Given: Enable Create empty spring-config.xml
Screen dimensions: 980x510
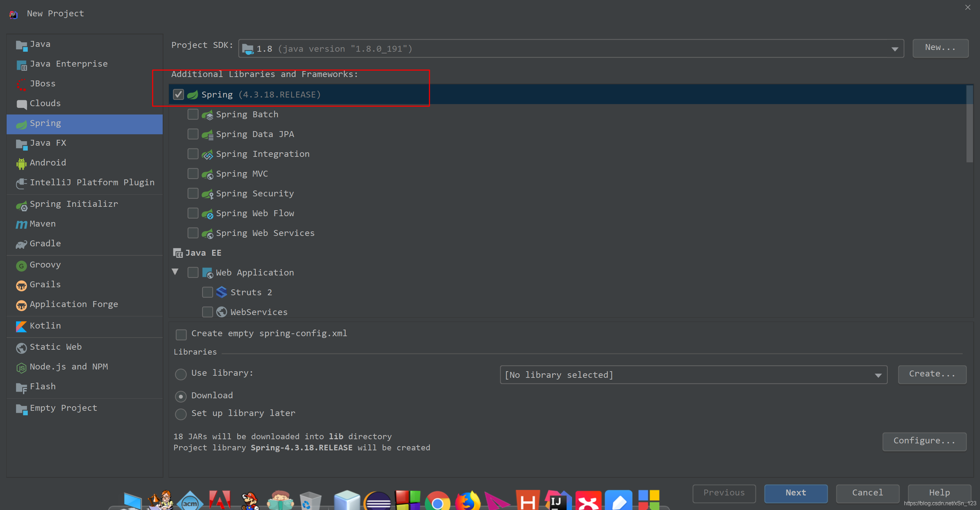Looking at the screenshot, I should click(181, 334).
